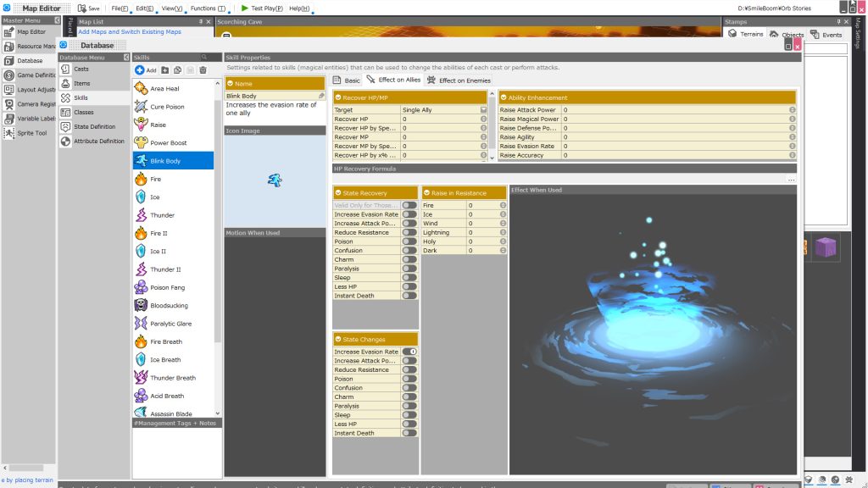The width and height of the screenshot is (868, 488).
Task: Collapse the Recover HP/MP section
Action: (337, 97)
